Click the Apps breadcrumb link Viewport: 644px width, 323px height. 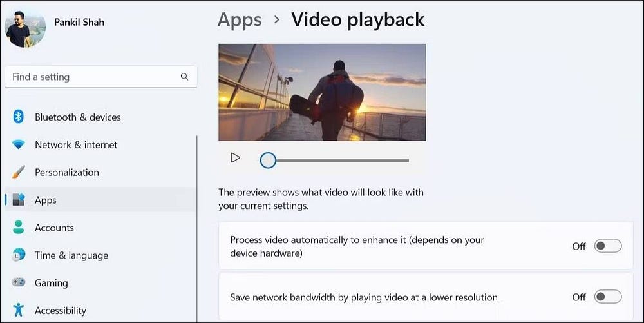click(240, 20)
